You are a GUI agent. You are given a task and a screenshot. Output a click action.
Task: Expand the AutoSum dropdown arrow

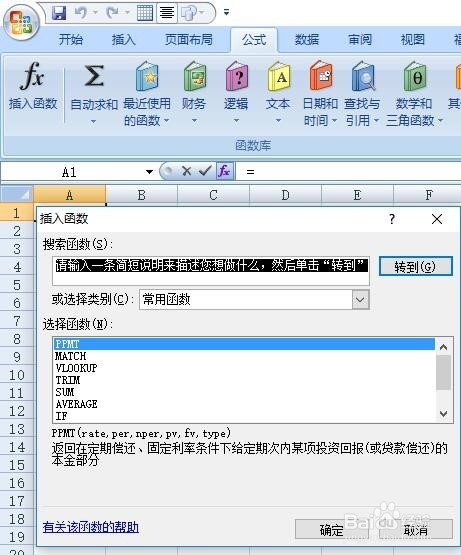tap(93, 121)
